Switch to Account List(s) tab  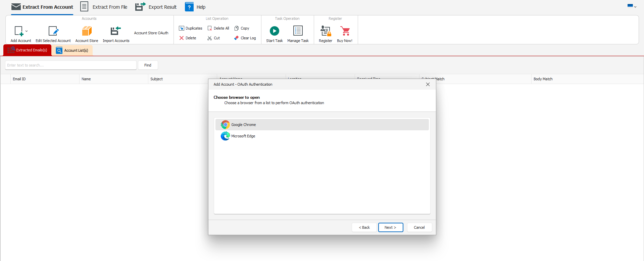(72, 50)
